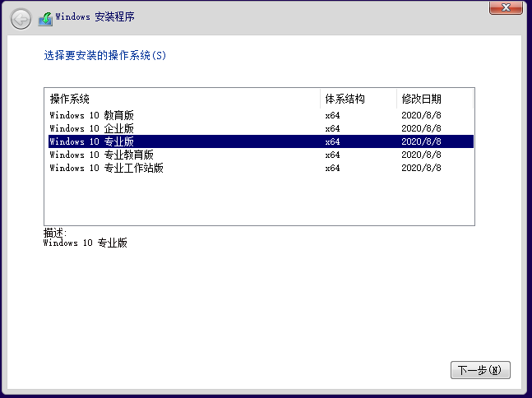Click the 操作系统 column header
This screenshot has width=532, height=398.
(x=183, y=99)
